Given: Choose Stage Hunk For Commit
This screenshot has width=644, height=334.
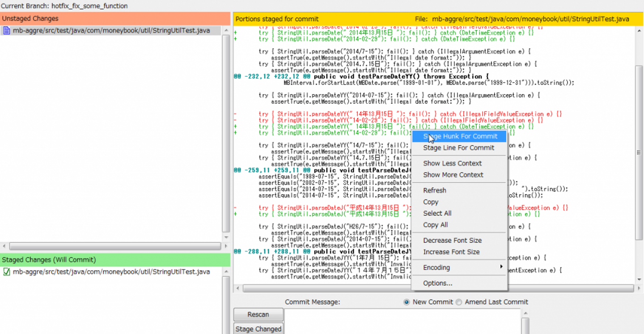Looking at the screenshot, I should coord(460,136).
